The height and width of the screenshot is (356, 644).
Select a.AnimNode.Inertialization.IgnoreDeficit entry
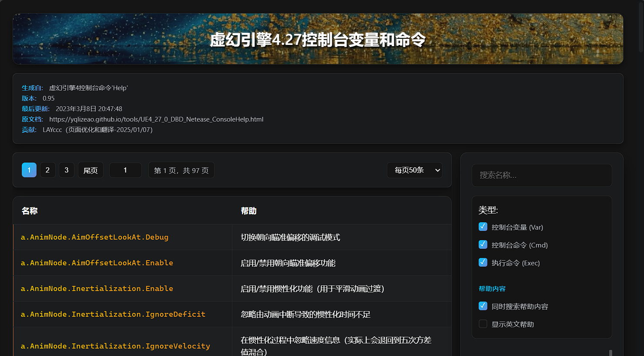pos(113,314)
